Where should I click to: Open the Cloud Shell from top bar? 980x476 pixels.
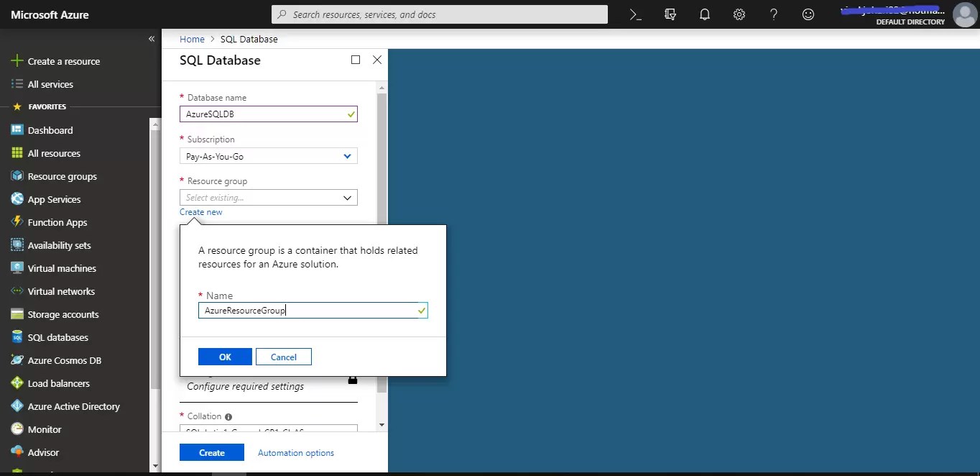pos(635,14)
